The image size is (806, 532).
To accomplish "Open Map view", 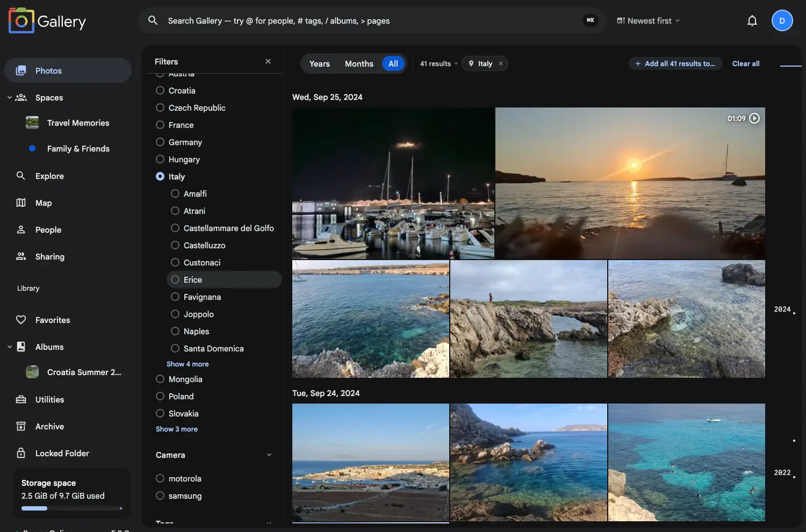I will tap(44, 203).
